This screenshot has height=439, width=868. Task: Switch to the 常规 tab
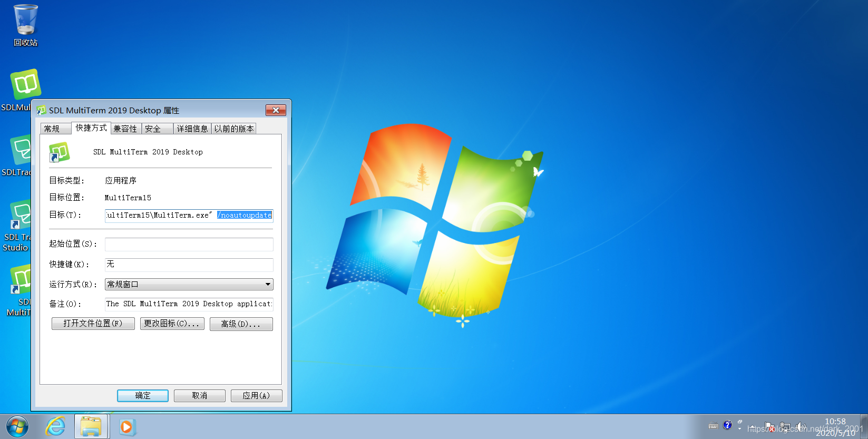pyautogui.click(x=55, y=129)
